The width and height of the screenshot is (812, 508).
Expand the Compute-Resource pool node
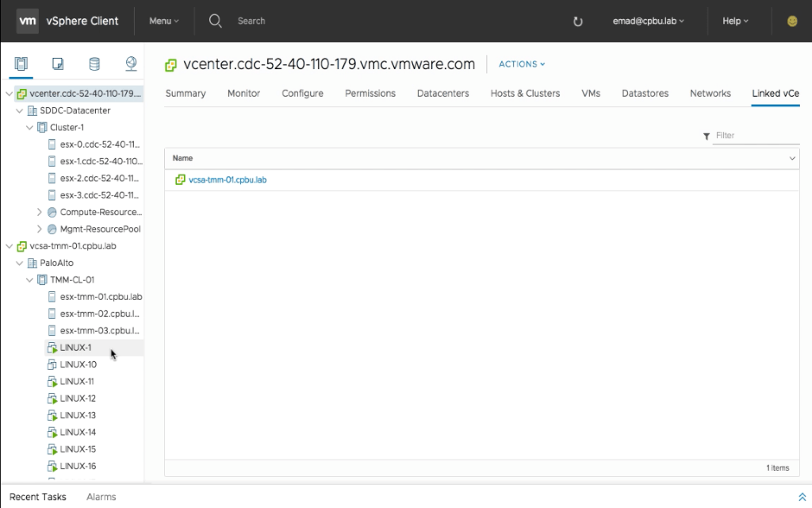coord(40,212)
